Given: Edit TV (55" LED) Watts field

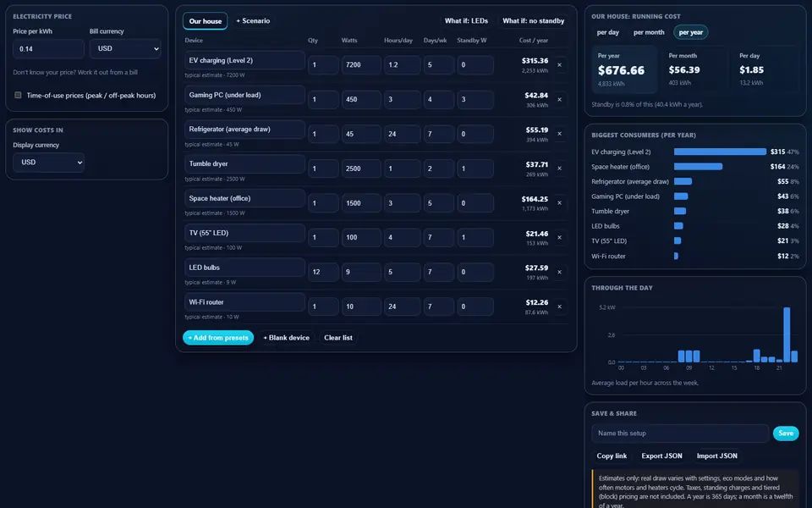Looking at the screenshot, I should 361,237.
